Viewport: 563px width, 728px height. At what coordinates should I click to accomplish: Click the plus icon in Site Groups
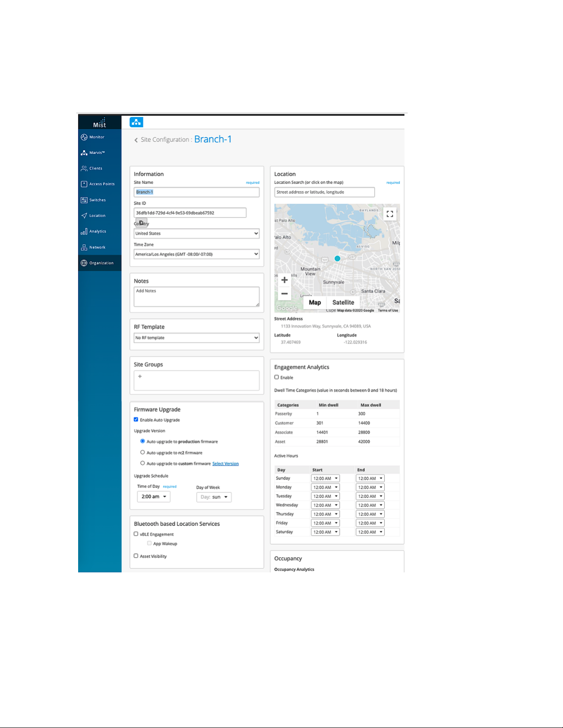pos(140,376)
